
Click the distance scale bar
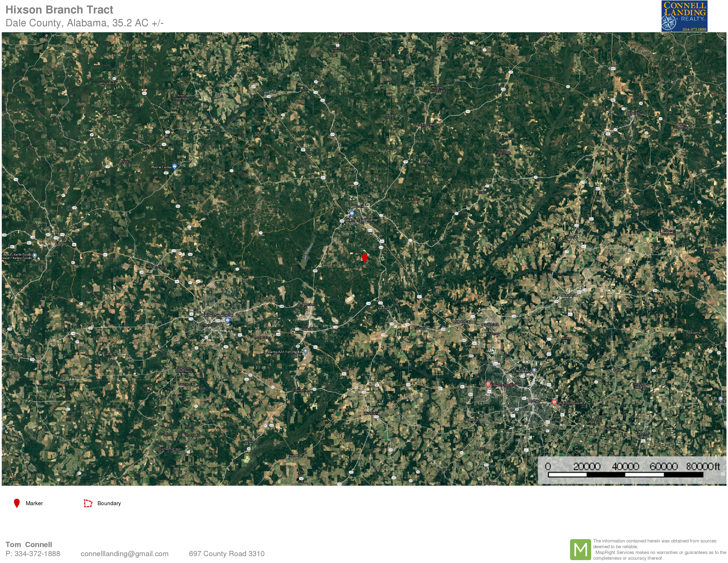626,475
